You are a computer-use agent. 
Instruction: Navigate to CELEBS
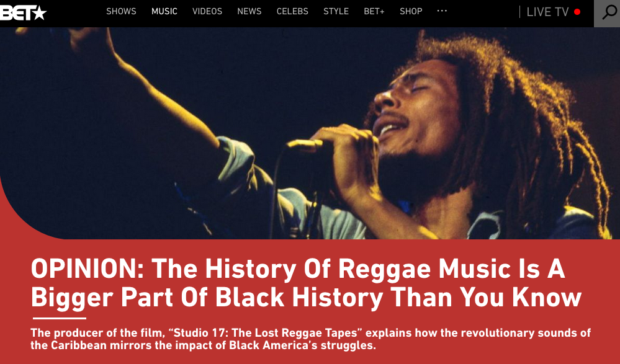292,11
